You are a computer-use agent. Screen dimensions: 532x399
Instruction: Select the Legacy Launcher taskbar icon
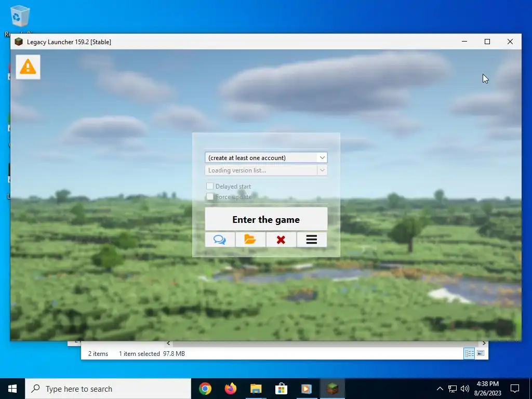[x=332, y=389]
